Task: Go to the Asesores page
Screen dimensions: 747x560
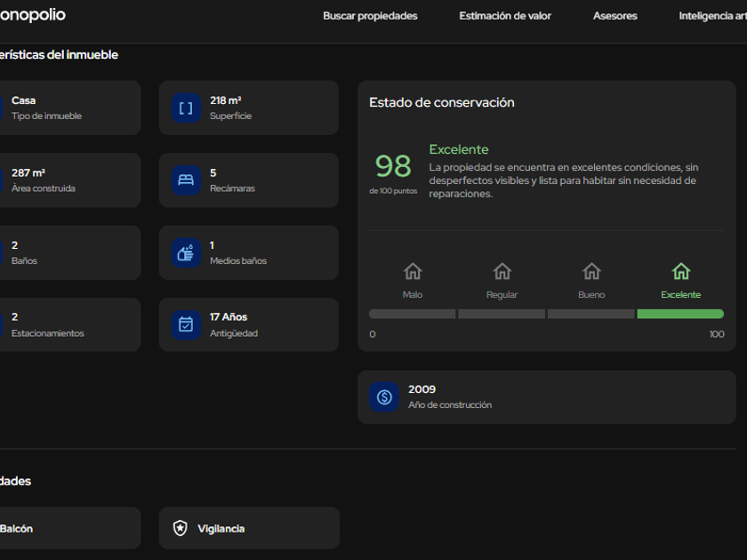Action: pos(615,16)
